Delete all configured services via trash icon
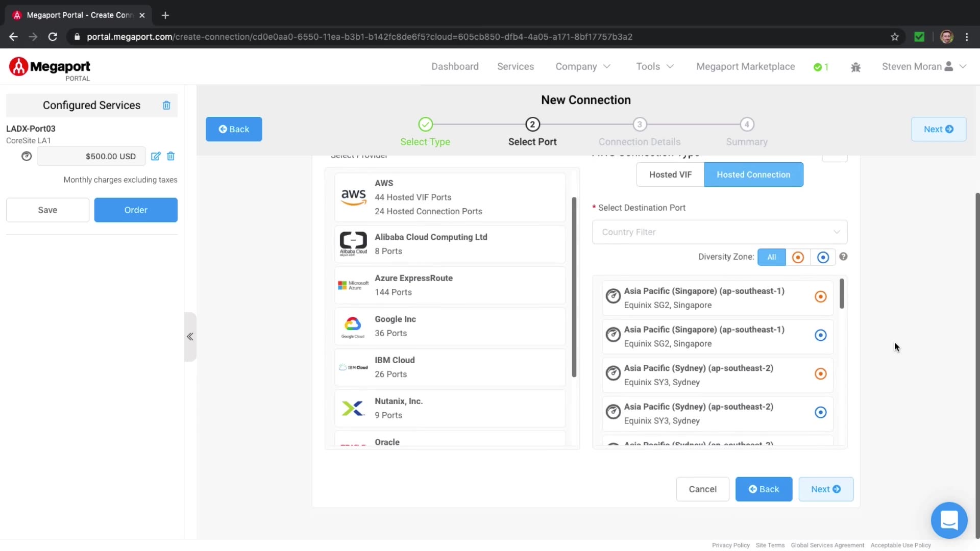 166,105
